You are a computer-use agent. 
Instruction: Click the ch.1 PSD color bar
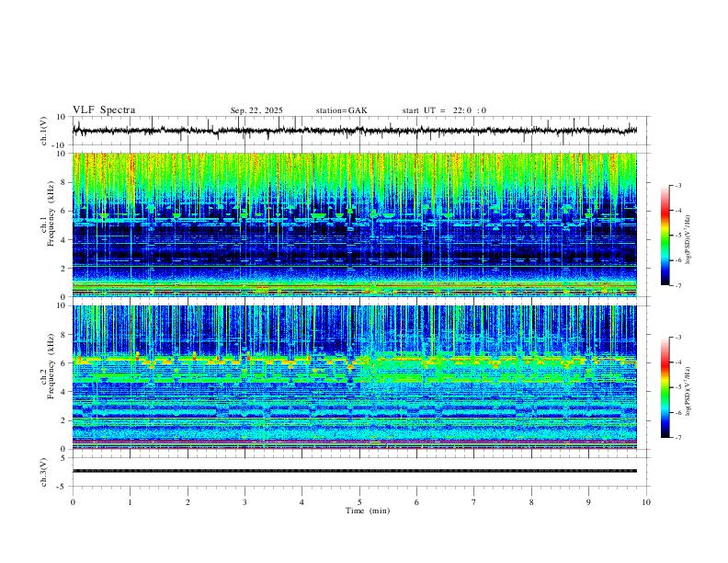pyautogui.click(x=665, y=236)
